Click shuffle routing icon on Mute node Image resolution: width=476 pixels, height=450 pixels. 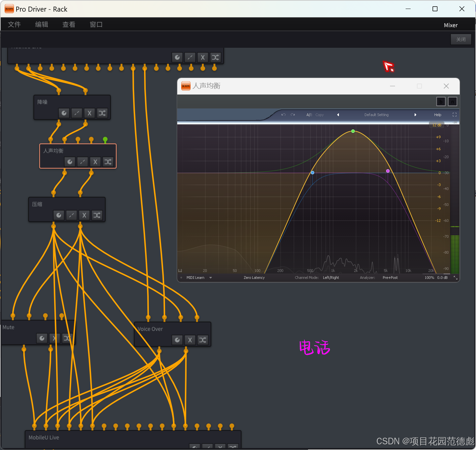coord(67,338)
